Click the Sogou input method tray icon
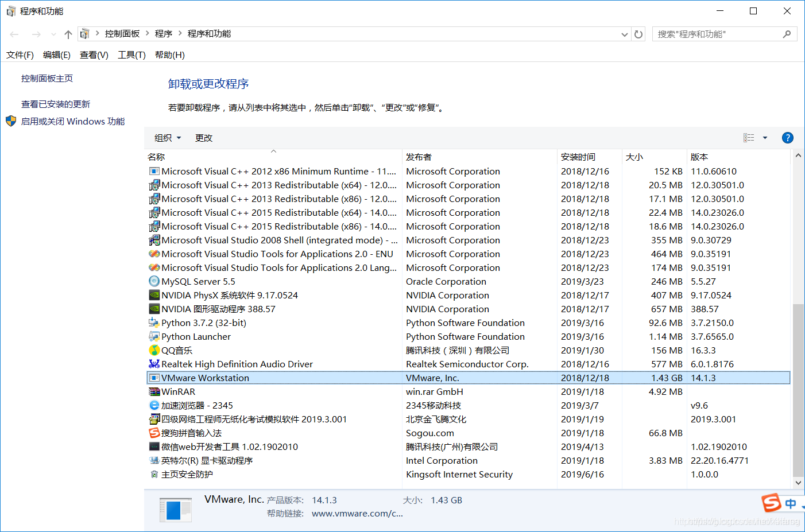Screen dimensions: 805x532 click(x=772, y=503)
